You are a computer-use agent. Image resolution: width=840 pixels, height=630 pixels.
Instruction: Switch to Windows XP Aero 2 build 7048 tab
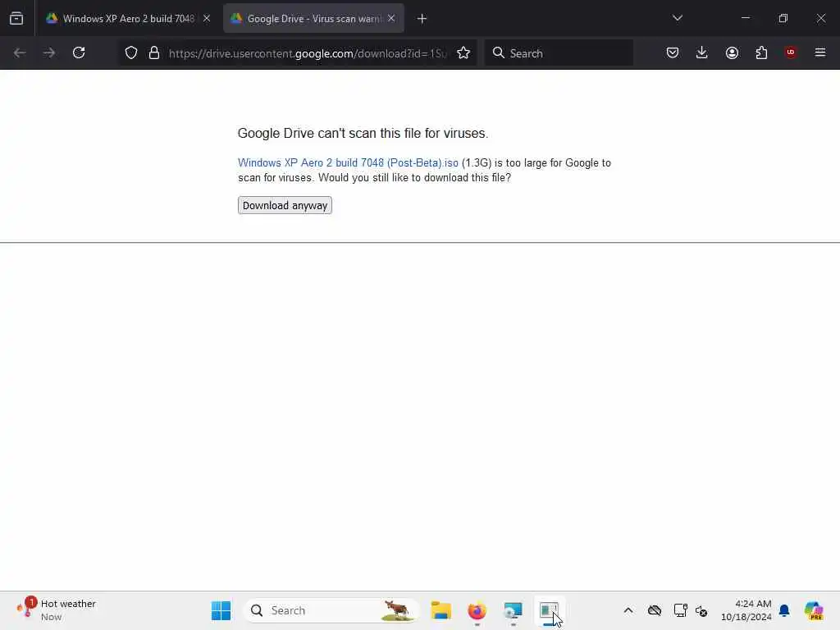click(128, 19)
